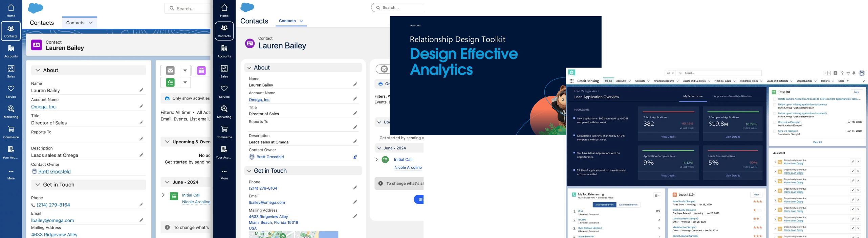
Task: Click the green new task button, blue-sidebar view
Action: pos(170,82)
